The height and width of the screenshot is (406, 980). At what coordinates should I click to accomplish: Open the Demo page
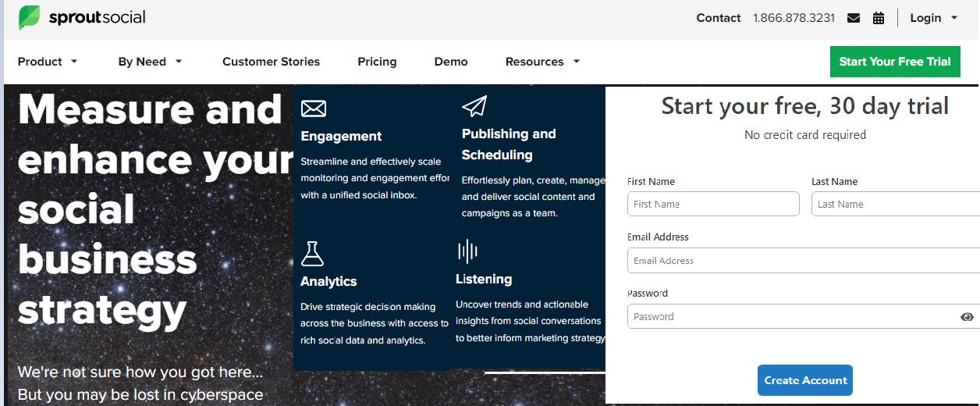tap(451, 62)
